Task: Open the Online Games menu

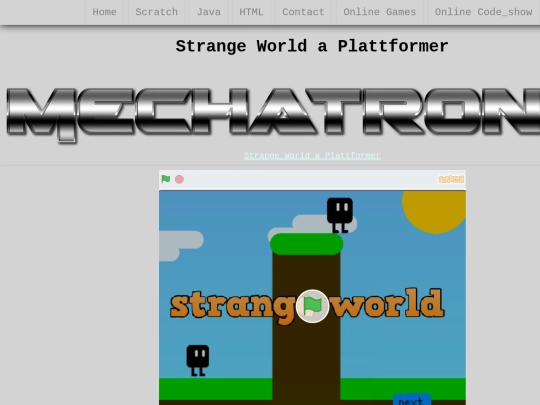Action: pyautogui.click(x=380, y=12)
